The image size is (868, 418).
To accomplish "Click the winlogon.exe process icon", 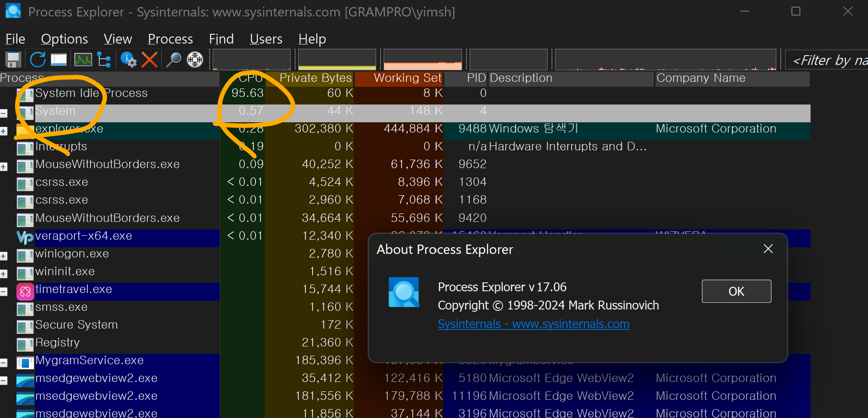I will 25,256.
